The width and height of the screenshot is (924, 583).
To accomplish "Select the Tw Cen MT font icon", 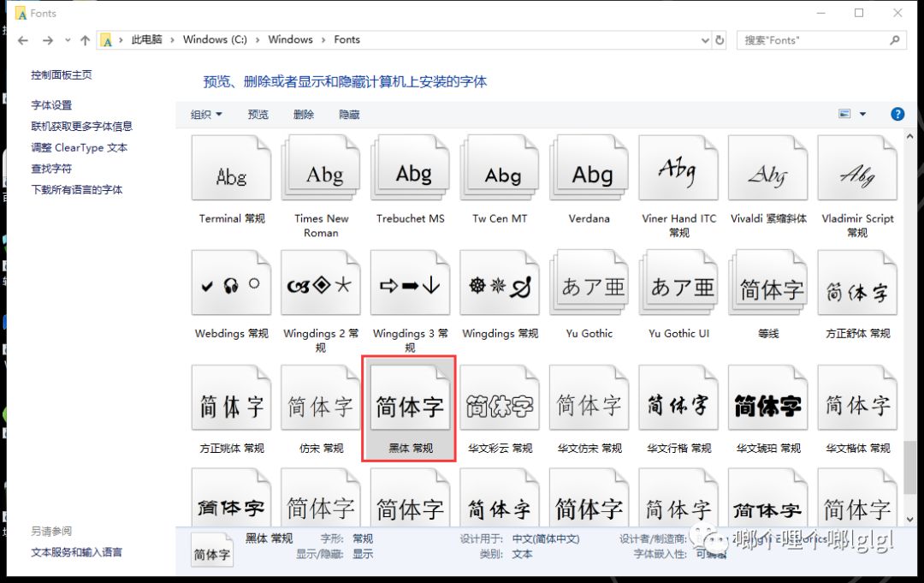I will (500, 168).
